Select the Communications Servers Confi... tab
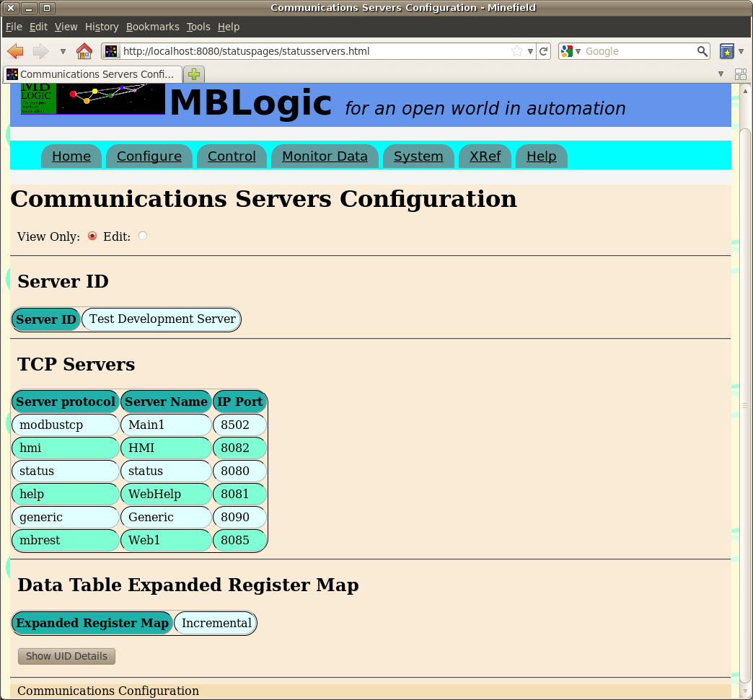 pyautogui.click(x=93, y=74)
